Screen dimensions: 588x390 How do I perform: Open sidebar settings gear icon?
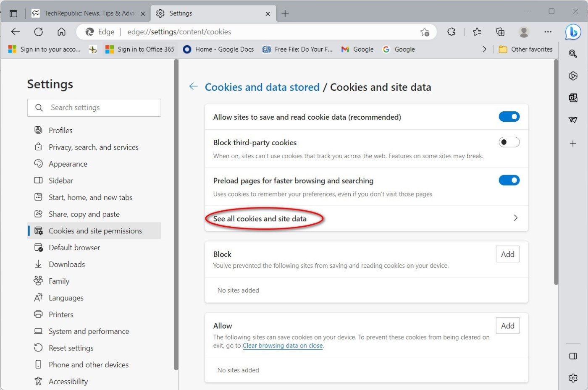coord(573,378)
